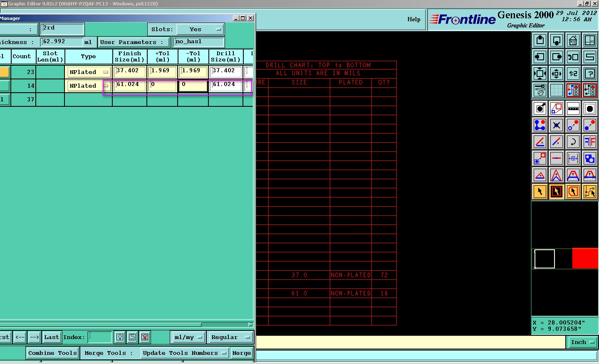Click the Finish Size 61.024 field
The height and width of the screenshot is (364, 599).
(130, 86)
